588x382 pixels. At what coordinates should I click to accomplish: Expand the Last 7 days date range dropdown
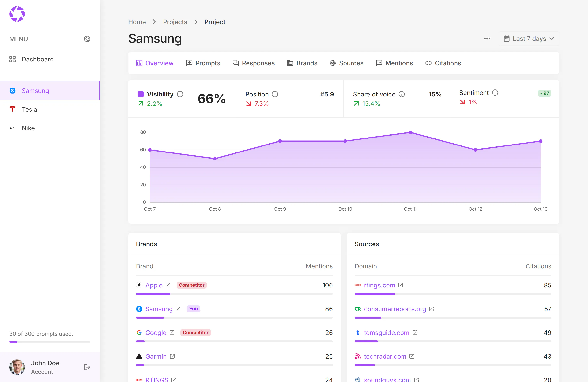(x=529, y=39)
